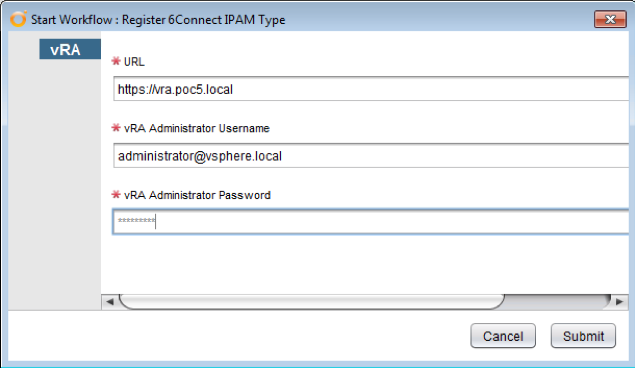Click the vRA Administrator Password label
This screenshot has width=635, height=368.
pos(197,195)
